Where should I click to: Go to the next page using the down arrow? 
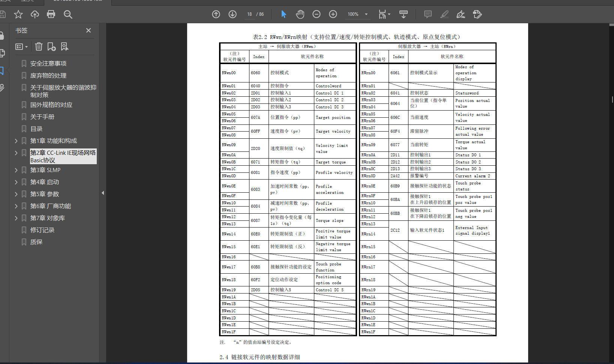point(233,14)
